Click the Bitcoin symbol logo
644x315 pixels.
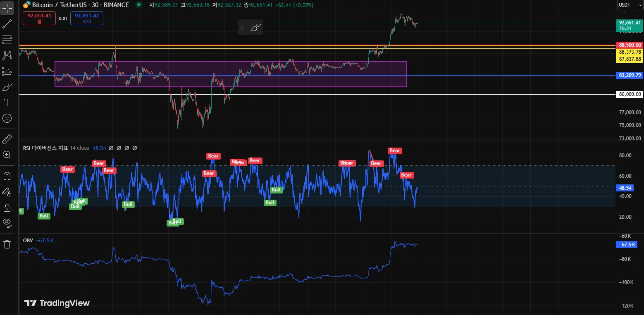click(27, 5)
